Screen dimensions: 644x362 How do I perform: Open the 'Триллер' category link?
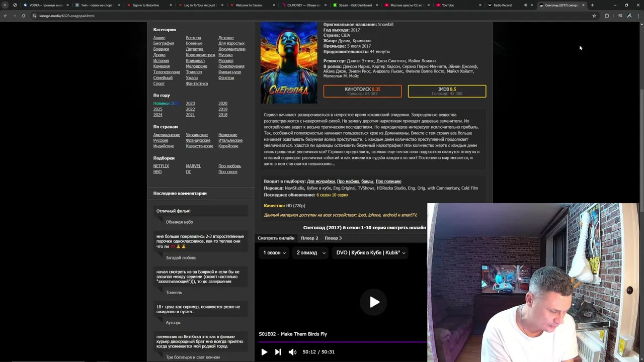coord(194,72)
